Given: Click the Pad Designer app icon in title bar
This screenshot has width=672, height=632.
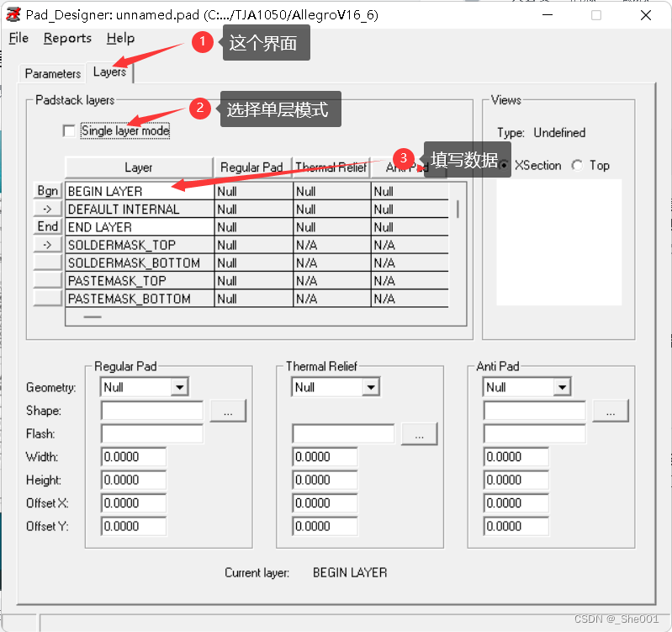Looking at the screenshot, I should pyautogui.click(x=13, y=14).
